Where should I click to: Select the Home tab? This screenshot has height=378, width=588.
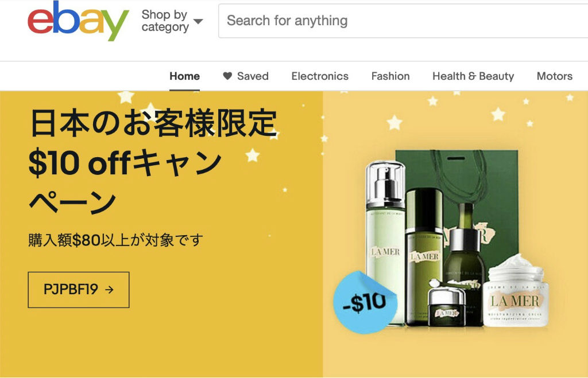point(184,76)
